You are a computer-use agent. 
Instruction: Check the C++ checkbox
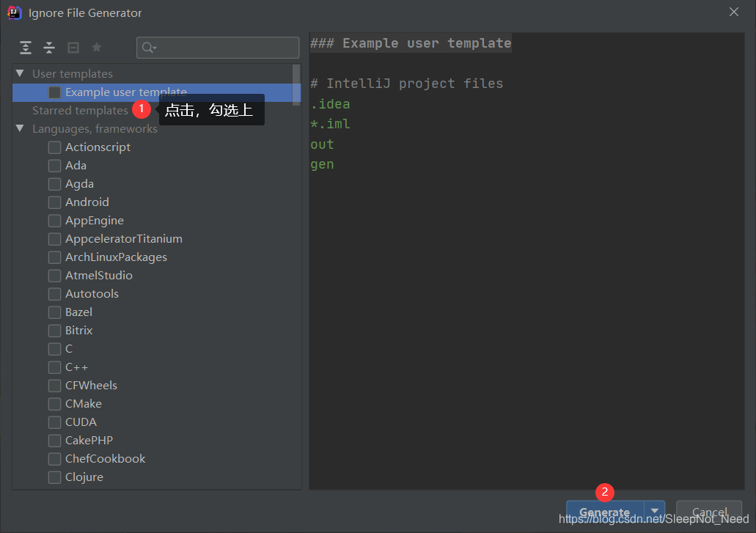point(54,367)
